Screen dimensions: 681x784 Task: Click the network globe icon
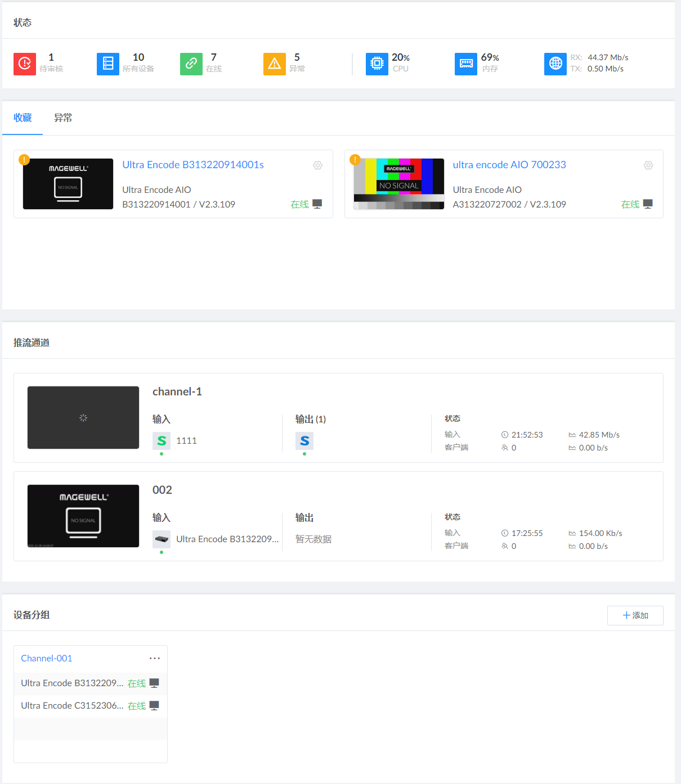pos(555,64)
